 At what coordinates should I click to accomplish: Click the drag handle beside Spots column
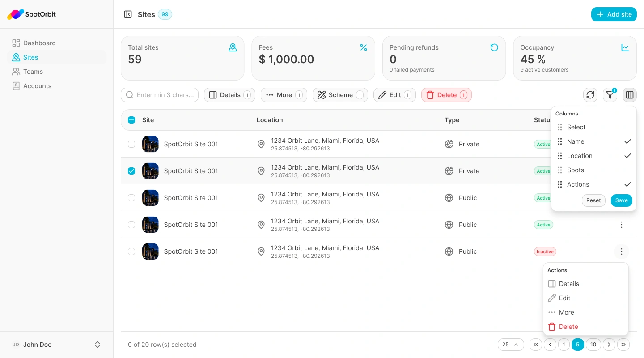[x=560, y=170]
